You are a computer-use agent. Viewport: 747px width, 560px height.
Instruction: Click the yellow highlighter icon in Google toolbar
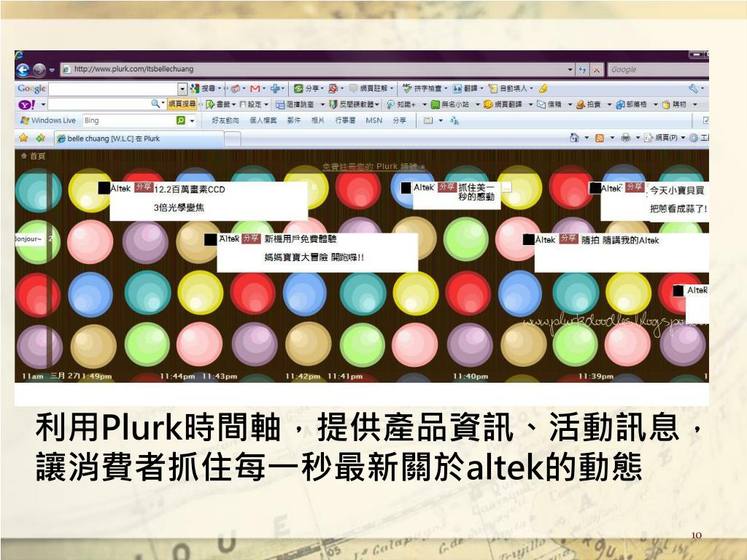click(543, 88)
